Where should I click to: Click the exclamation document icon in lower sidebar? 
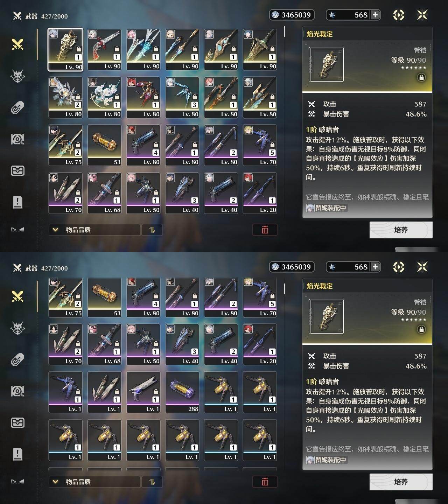click(17, 454)
